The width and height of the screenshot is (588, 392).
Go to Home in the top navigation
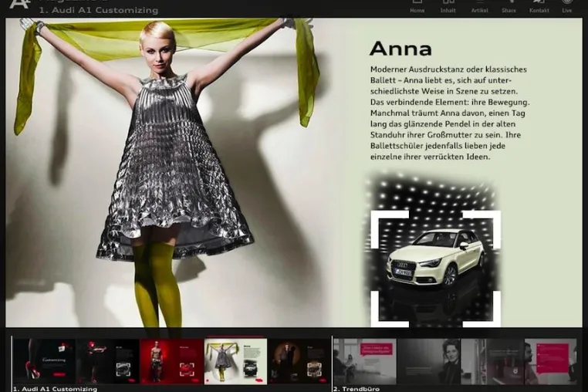click(417, 6)
